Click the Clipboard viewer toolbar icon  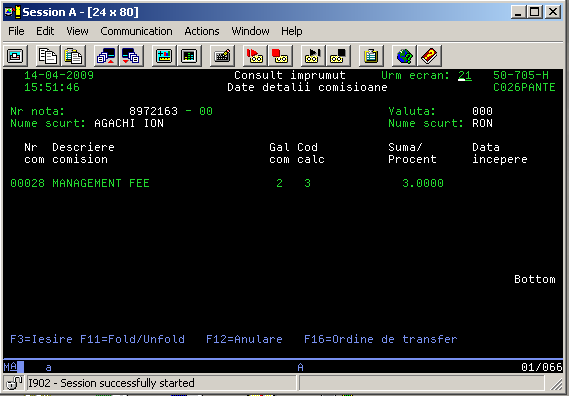371,56
